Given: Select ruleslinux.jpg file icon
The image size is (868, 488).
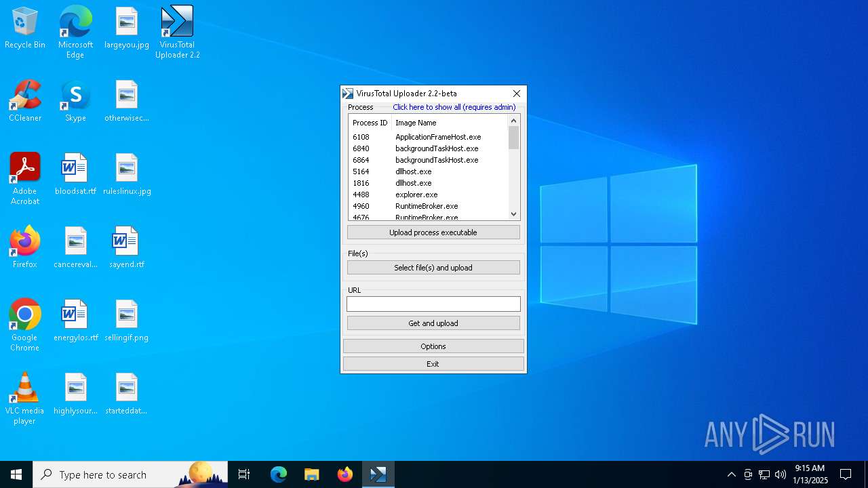Looking at the screenshot, I should tap(127, 174).
